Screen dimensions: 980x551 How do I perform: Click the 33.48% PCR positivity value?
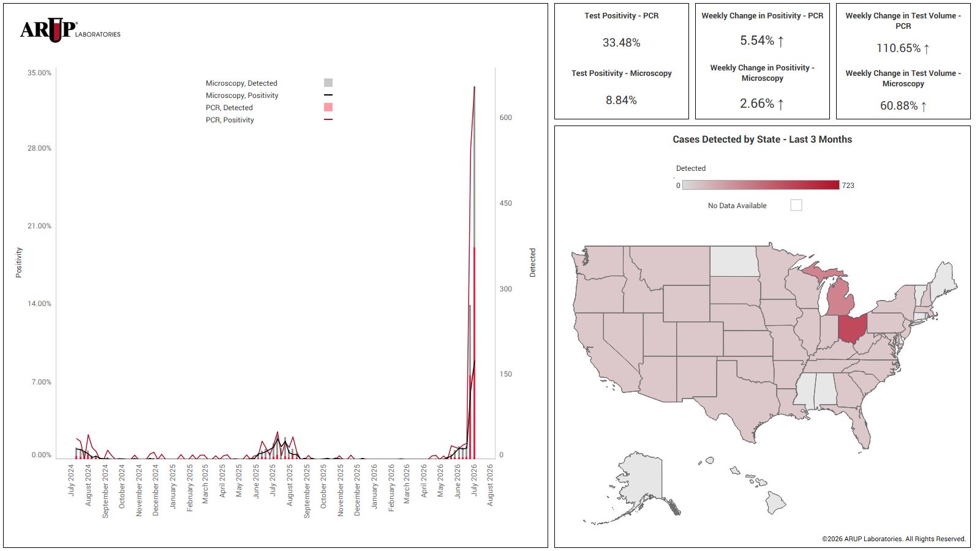[621, 43]
